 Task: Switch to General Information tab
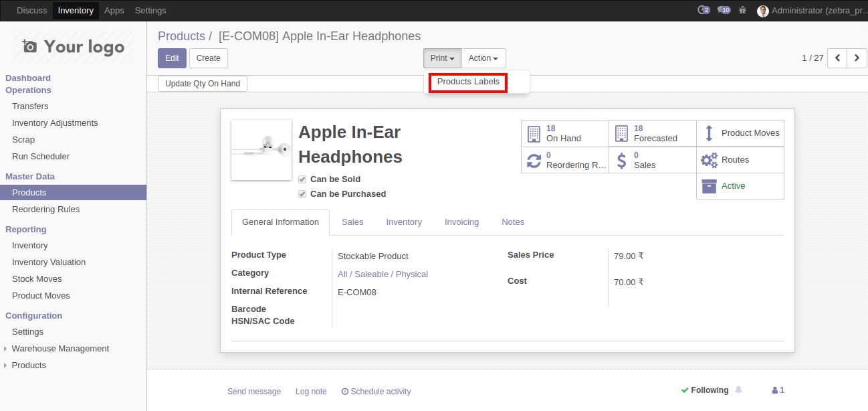(x=280, y=222)
